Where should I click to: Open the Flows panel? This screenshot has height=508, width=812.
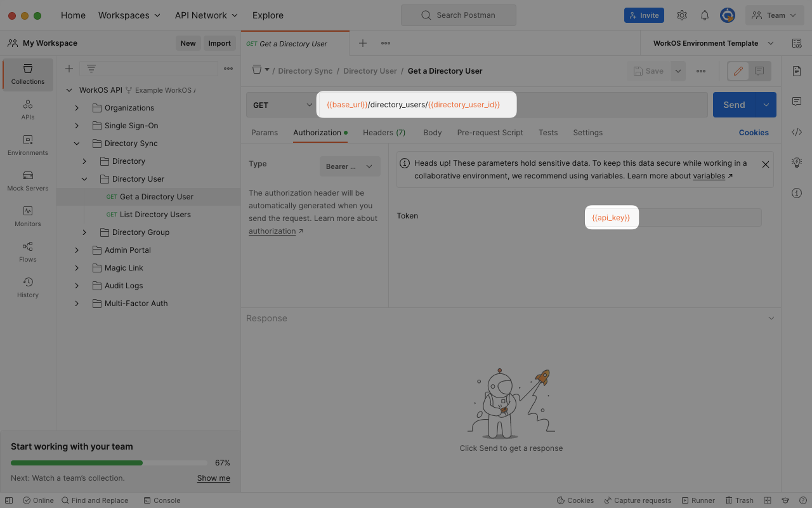pyautogui.click(x=27, y=253)
